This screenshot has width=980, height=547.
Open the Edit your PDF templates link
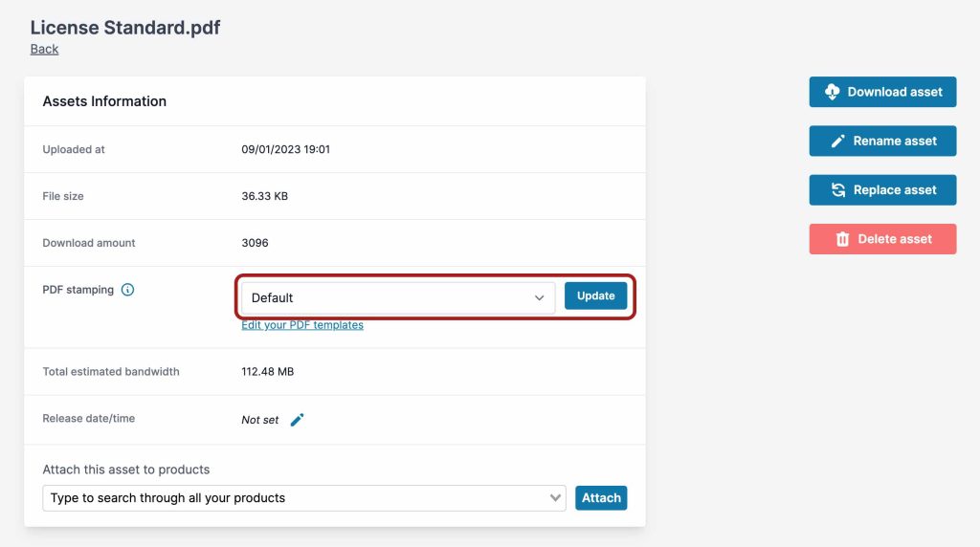(302, 325)
